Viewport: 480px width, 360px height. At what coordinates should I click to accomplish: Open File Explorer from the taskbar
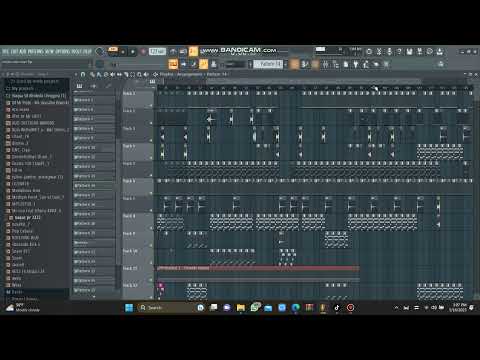pos(241,308)
